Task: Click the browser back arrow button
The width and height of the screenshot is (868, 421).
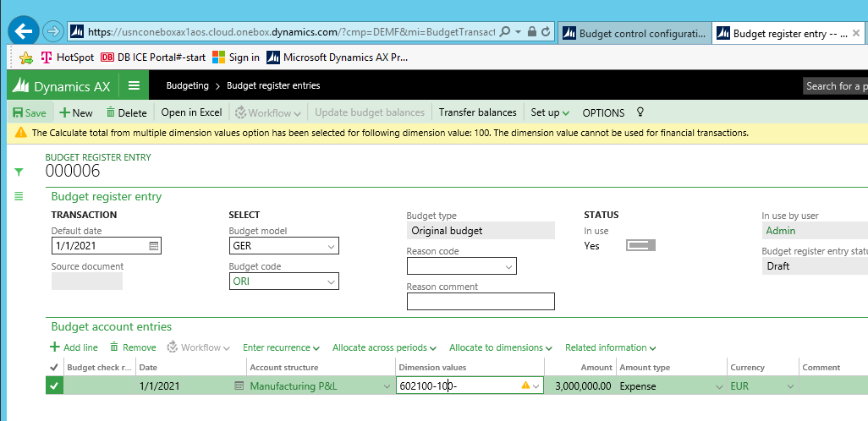Action: click(24, 32)
